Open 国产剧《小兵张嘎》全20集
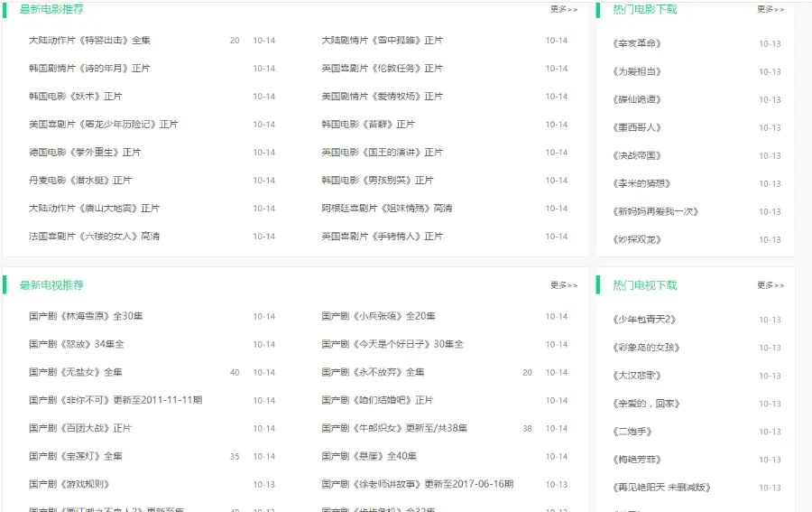The width and height of the screenshot is (812, 512). (x=379, y=316)
